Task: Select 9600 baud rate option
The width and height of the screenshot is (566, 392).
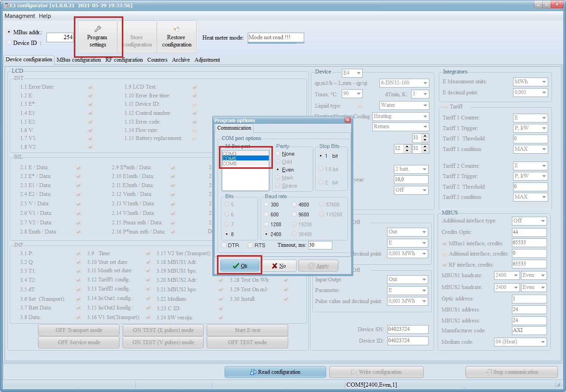Action: pyautogui.click(x=294, y=214)
